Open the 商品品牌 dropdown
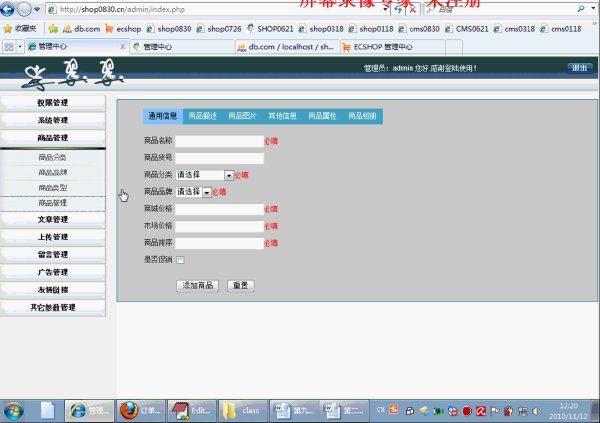The width and height of the screenshot is (600, 423). (194, 192)
